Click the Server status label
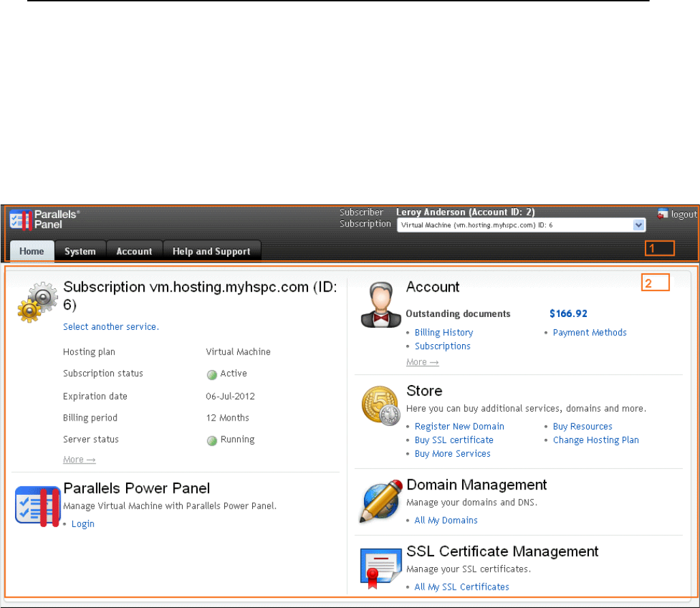 coord(91,439)
